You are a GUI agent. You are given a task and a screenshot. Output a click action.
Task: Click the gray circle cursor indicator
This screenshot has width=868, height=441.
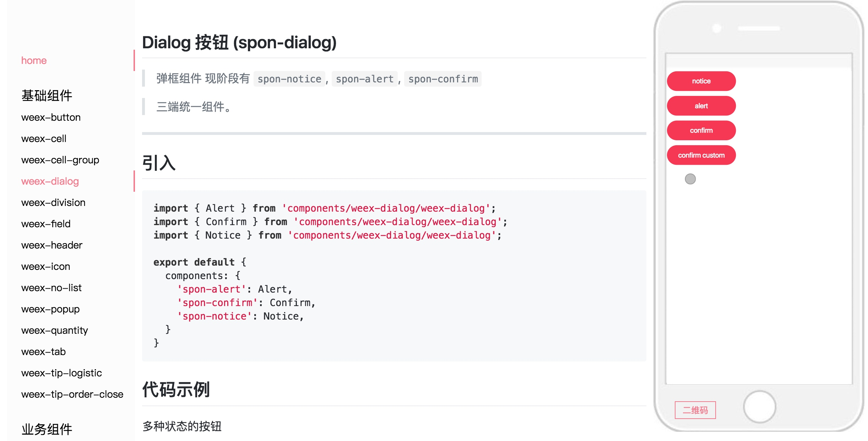[x=690, y=179]
